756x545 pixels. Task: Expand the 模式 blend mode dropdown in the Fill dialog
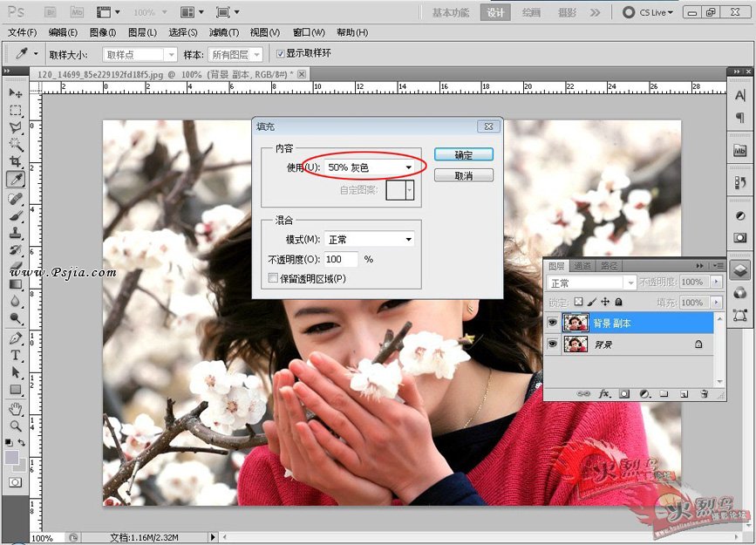(370, 240)
